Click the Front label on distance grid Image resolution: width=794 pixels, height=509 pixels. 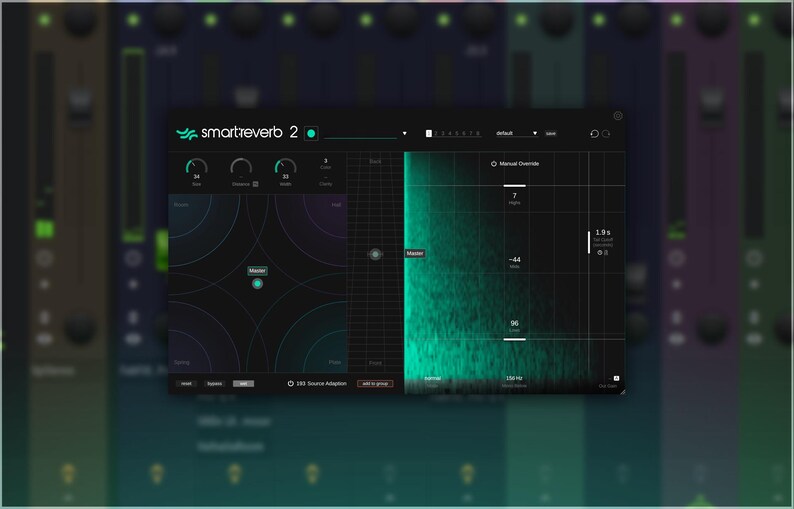point(375,363)
